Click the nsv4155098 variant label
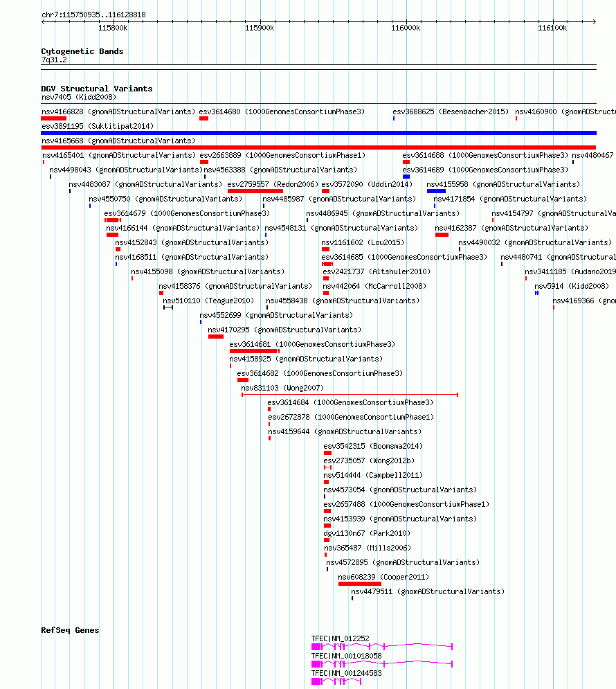616x689 pixels. [x=208, y=271]
